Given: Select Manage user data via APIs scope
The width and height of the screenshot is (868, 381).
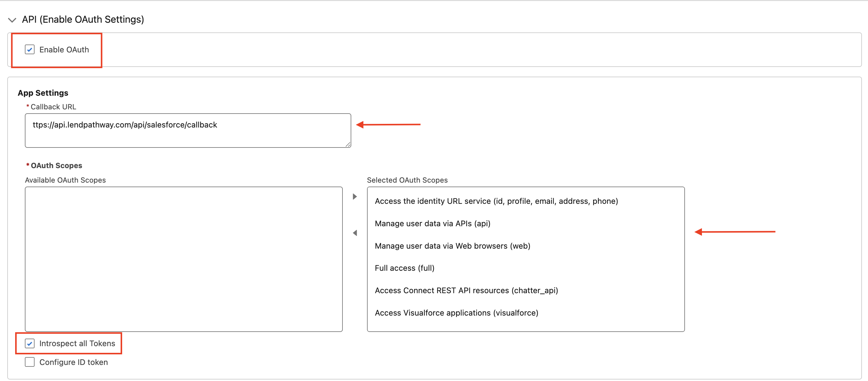Looking at the screenshot, I should point(432,223).
